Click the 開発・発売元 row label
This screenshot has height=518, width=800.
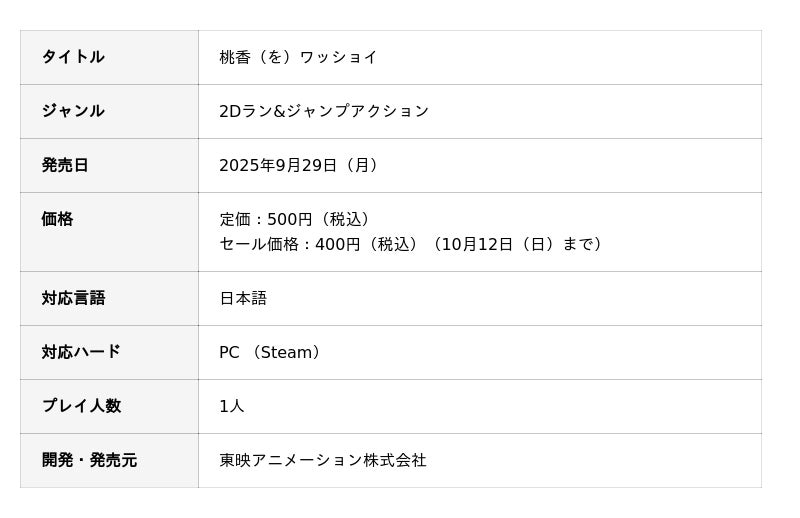pyautogui.click(x=89, y=460)
